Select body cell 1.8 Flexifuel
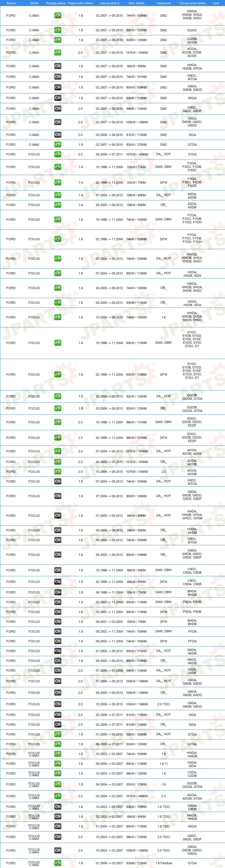Screen dimensions: 225x868 pyautogui.click(x=164, y=863)
